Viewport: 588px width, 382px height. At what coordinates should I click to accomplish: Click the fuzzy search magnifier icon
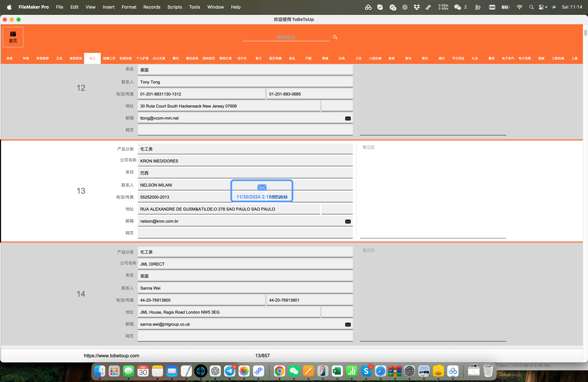coord(335,37)
